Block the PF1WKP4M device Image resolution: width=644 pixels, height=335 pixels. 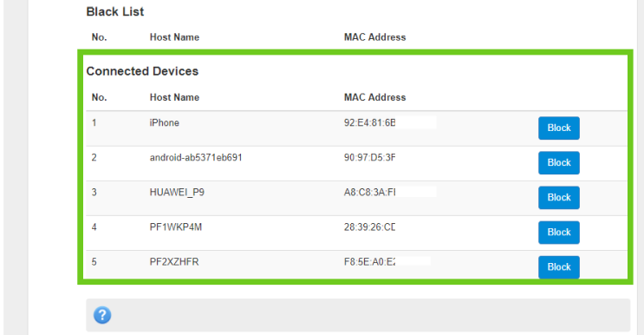tap(559, 233)
